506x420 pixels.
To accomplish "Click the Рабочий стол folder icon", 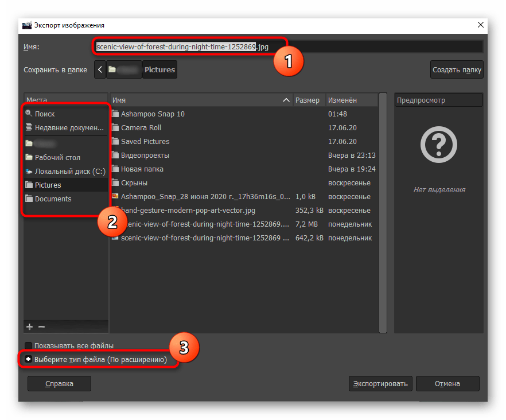I will [29, 157].
